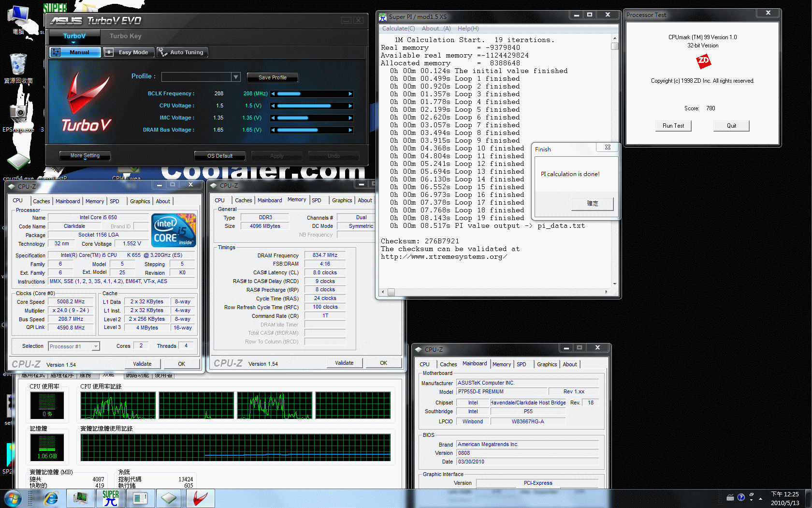Image resolution: width=812 pixels, height=508 pixels.
Task: Adjust the BCLK Frequency slider
Action: (x=312, y=94)
